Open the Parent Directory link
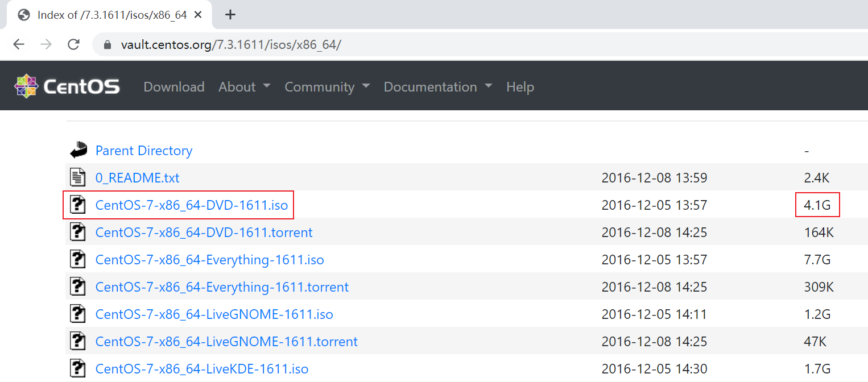This screenshot has width=868, height=382. [x=144, y=151]
